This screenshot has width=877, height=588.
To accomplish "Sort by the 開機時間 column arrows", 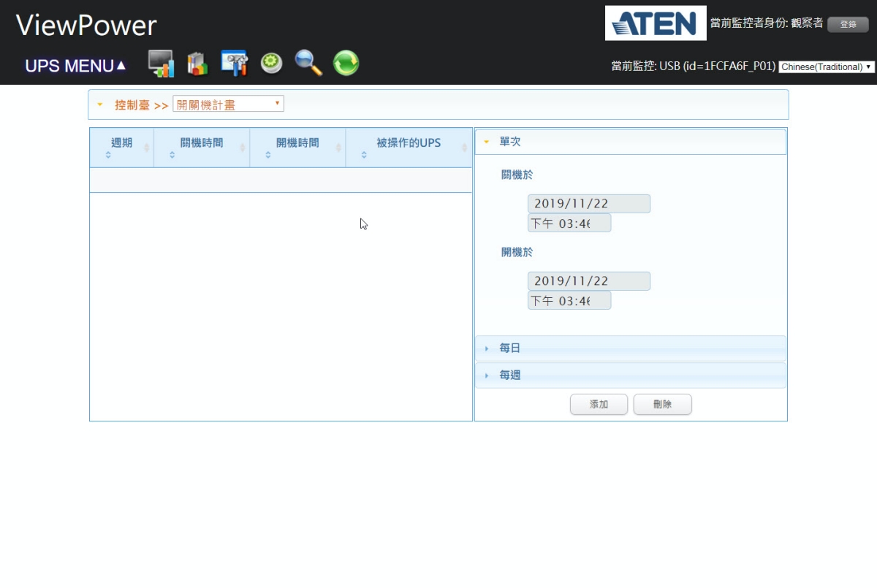I will coord(268,155).
